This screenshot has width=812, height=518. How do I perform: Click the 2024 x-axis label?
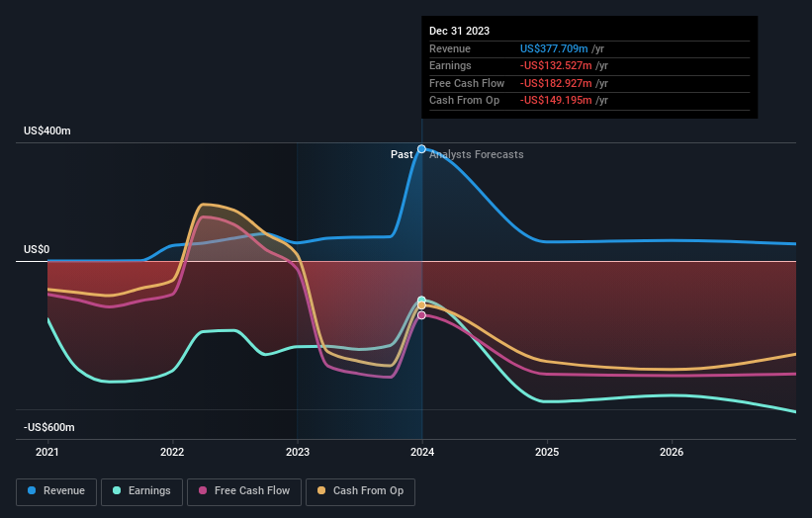[x=422, y=452]
